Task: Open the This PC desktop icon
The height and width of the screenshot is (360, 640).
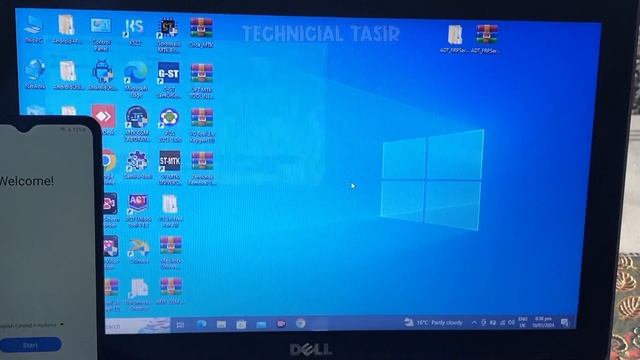Action: (x=33, y=29)
